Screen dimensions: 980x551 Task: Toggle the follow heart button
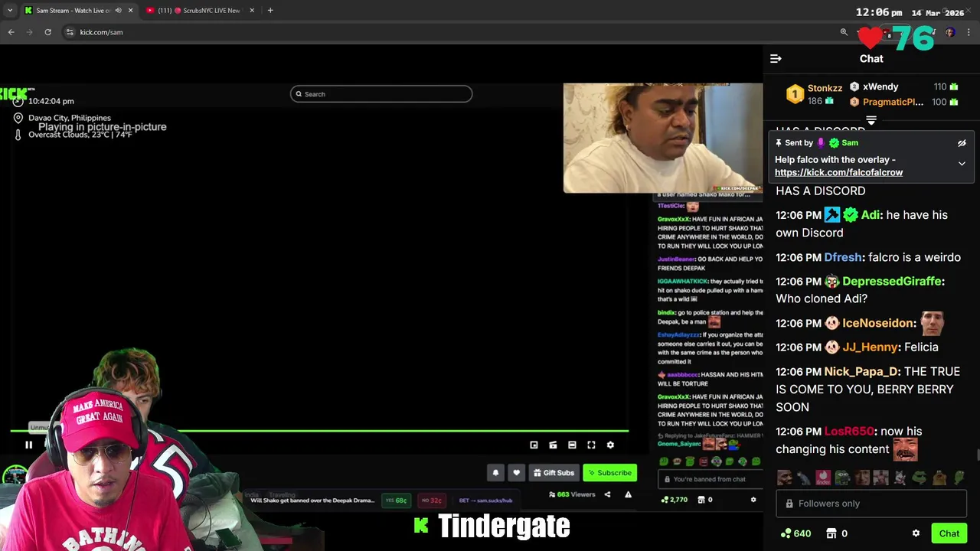tap(516, 473)
